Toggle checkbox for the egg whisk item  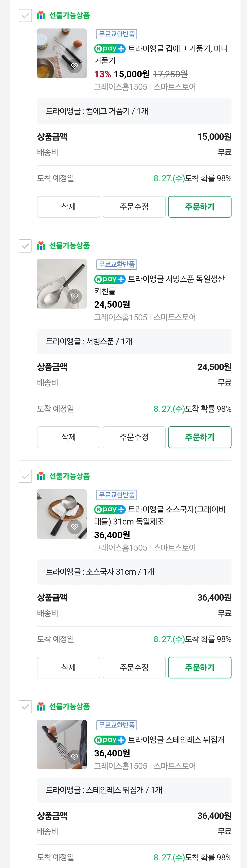[25, 16]
